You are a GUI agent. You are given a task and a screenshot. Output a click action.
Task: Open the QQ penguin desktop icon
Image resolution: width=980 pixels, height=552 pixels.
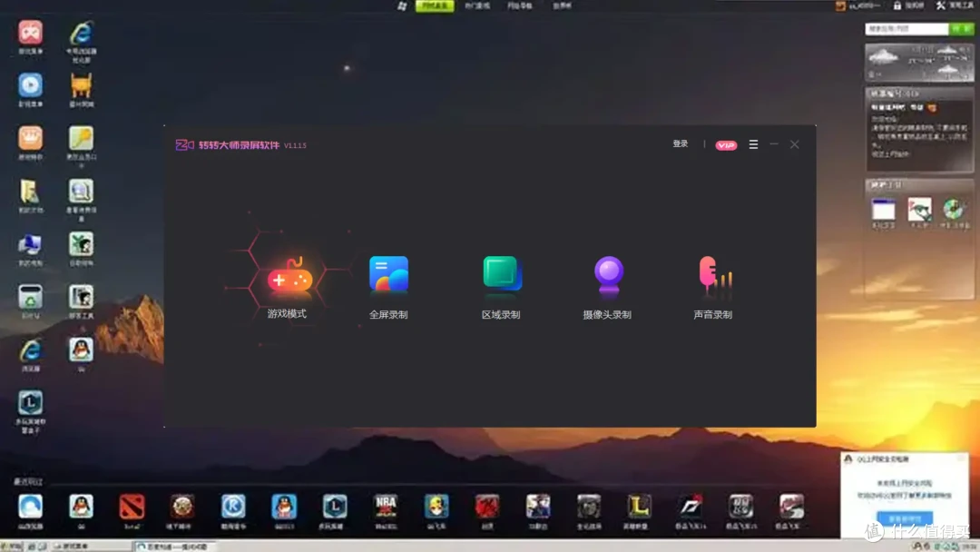pyautogui.click(x=82, y=350)
